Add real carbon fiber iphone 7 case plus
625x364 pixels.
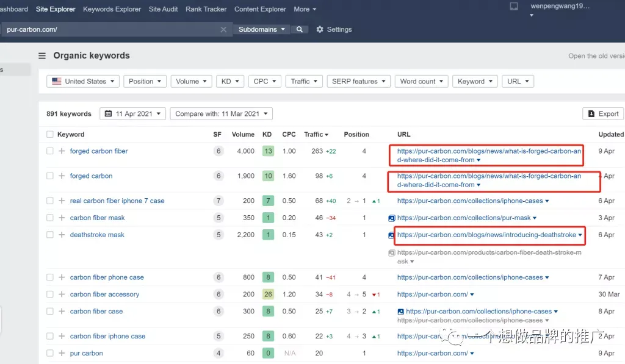point(62,201)
